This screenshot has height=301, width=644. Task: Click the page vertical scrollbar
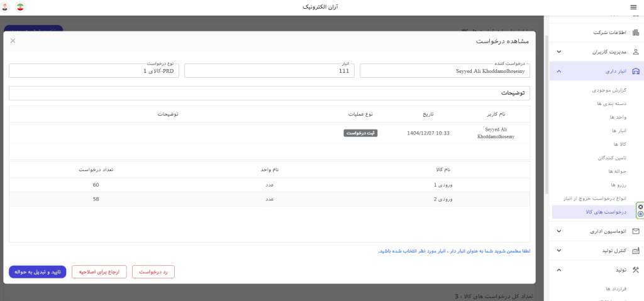[x=547, y=115]
